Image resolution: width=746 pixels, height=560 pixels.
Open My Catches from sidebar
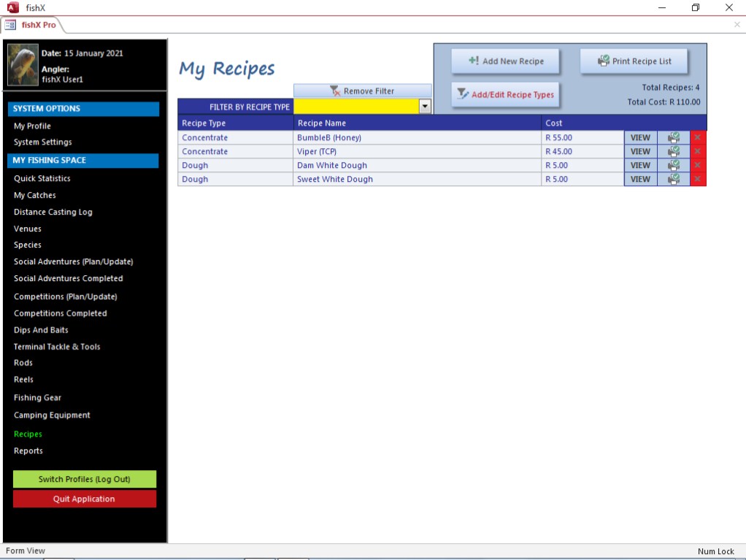click(34, 195)
